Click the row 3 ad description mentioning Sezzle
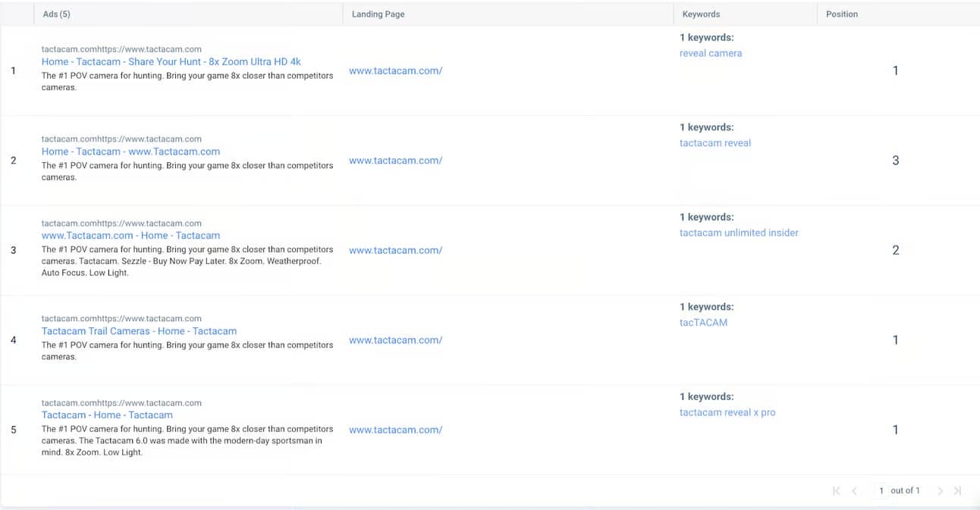980x510 pixels. coord(187,261)
